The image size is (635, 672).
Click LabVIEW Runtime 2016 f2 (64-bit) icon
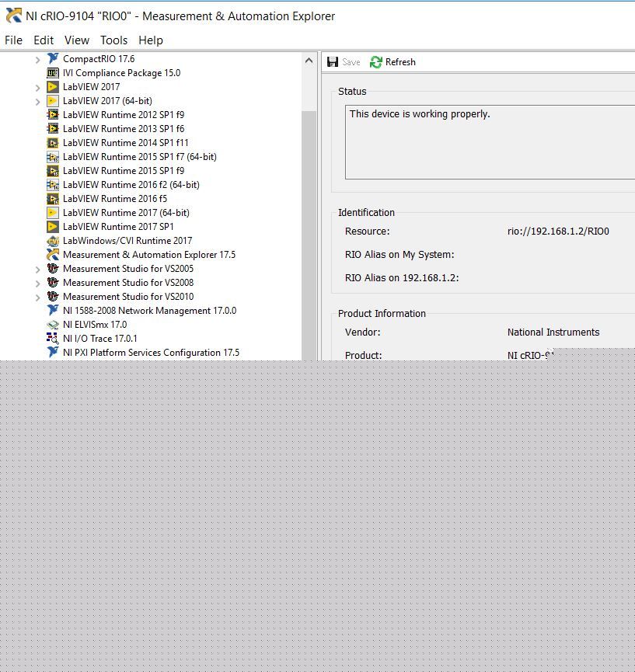[x=52, y=185]
